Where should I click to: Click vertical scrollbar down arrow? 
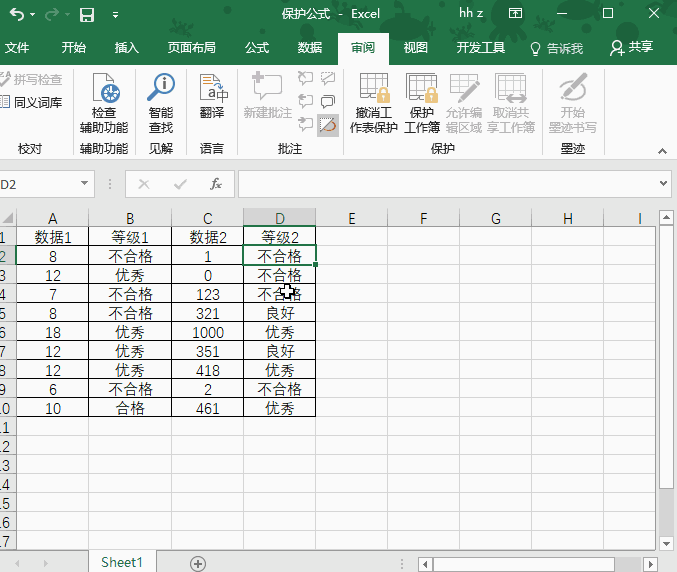pos(666,544)
